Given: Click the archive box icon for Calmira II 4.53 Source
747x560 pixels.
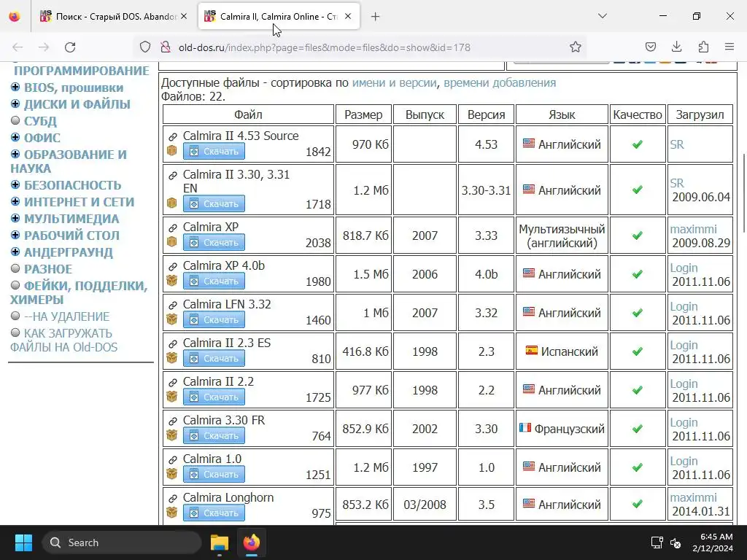Looking at the screenshot, I should [172, 150].
